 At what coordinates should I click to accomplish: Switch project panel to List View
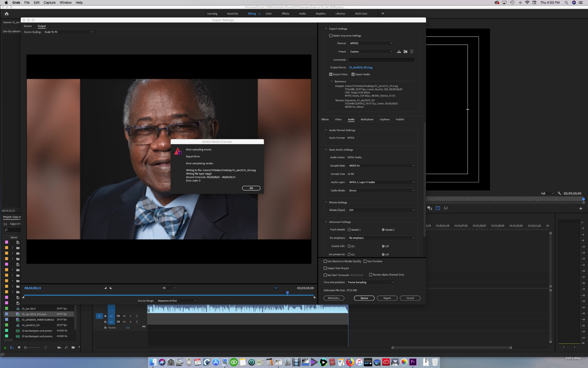(x=12, y=348)
